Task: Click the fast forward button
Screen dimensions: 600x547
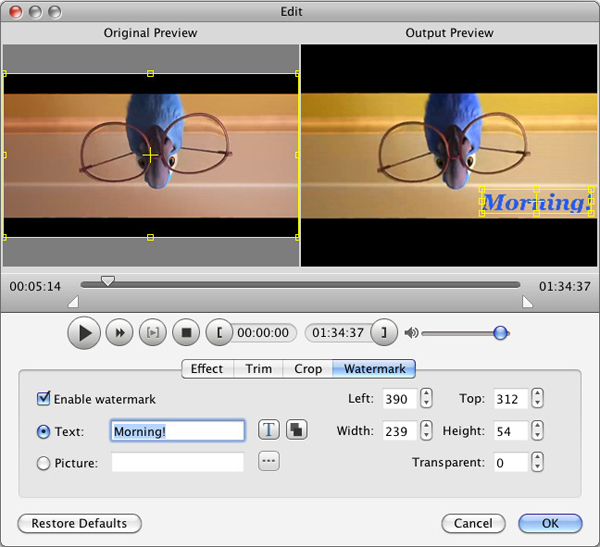Action: coord(119,333)
